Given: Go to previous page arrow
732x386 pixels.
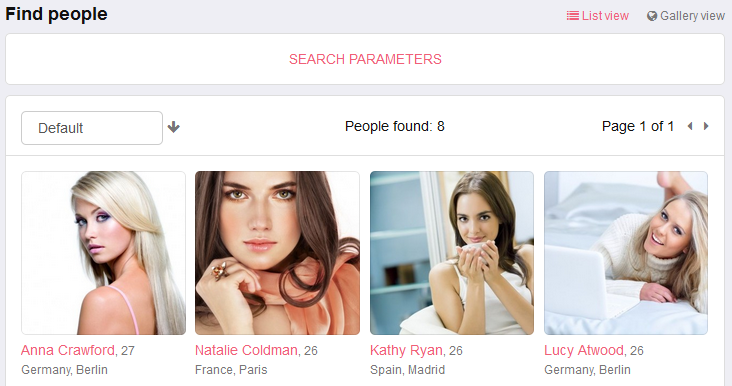Looking at the screenshot, I should tap(690, 126).
